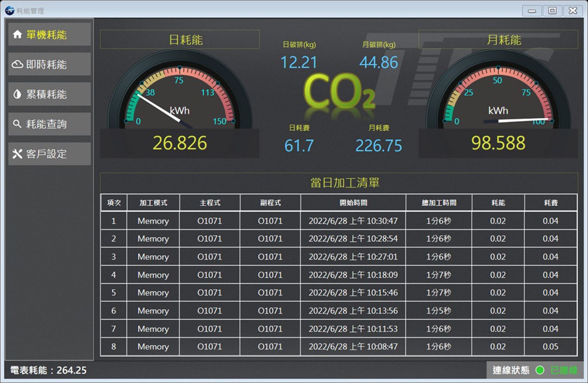
Task: Click the wrench icon beside 客戶設定
Action: click(17, 154)
